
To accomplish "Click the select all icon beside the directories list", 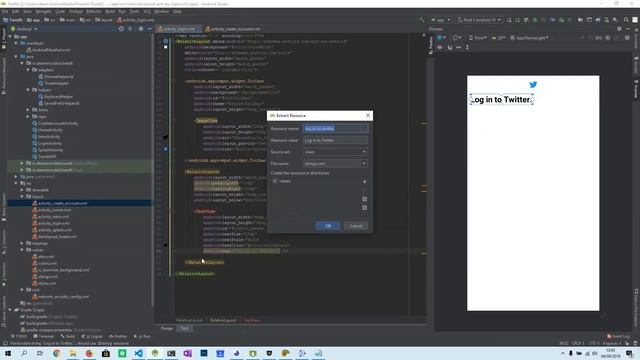I will tap(364, 199).
